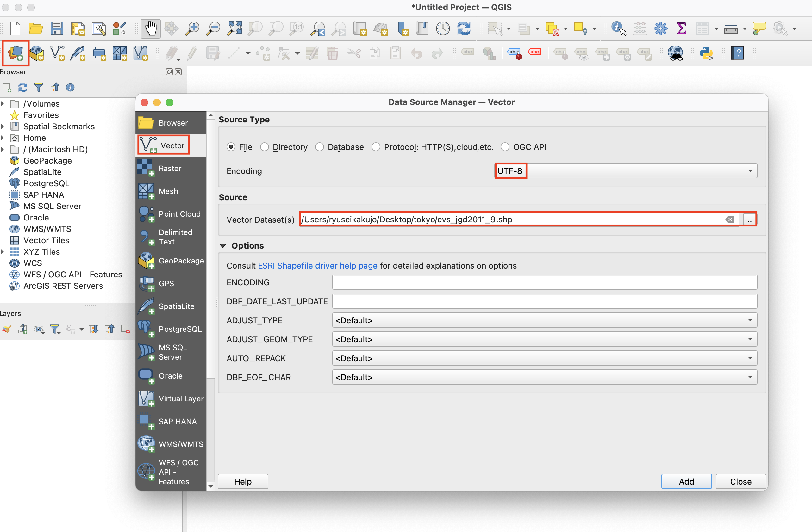Select the Directory source type
The image size is (812, 532).
[265, 147]
